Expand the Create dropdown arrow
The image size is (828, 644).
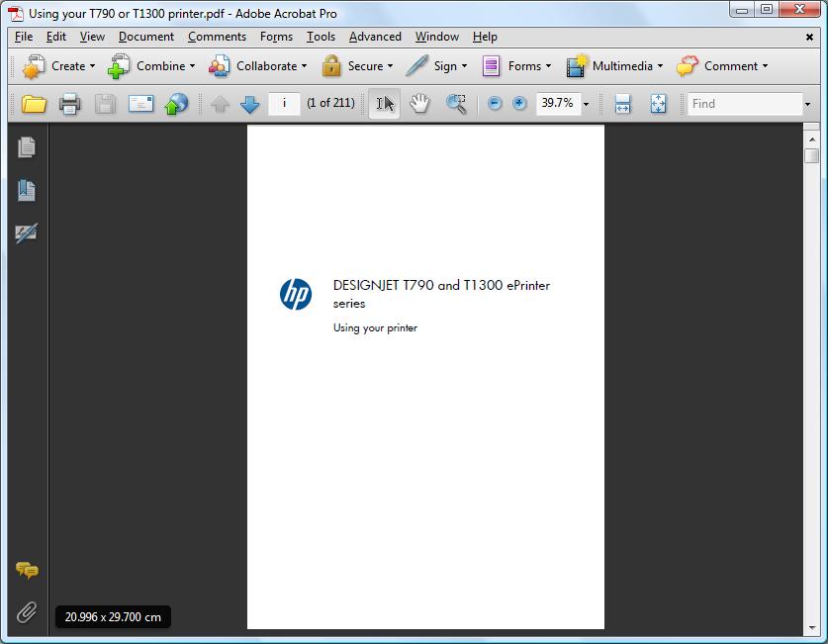click(x=92, y=66)
